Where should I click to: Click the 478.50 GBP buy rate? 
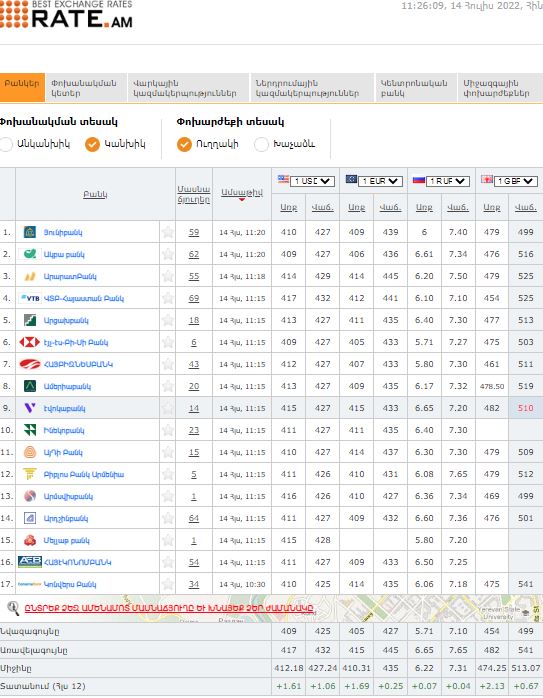tap(492, 386)
